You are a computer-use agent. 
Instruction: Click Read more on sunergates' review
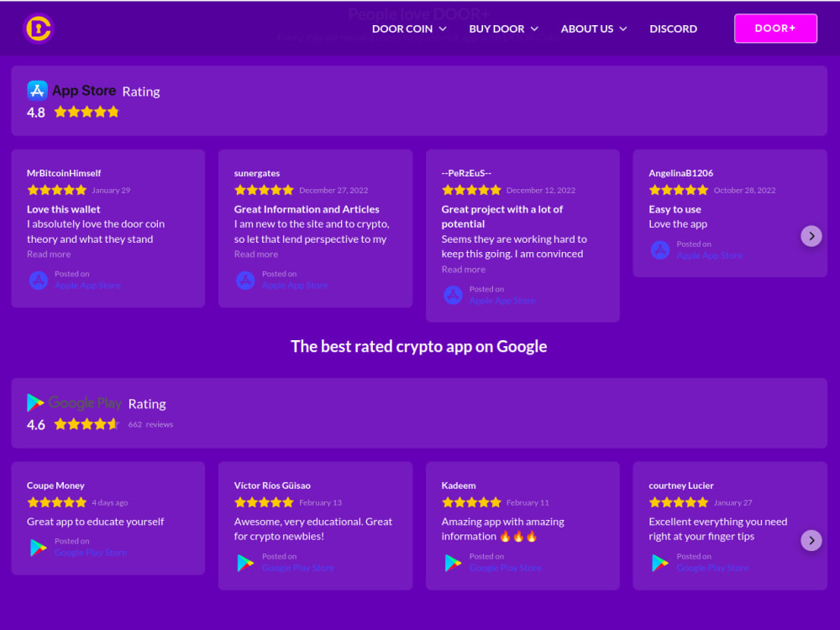click(x=255, y=254)
